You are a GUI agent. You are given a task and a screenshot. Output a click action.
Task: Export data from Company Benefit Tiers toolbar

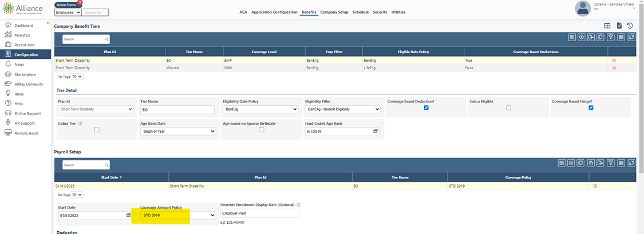click(591, 37)
